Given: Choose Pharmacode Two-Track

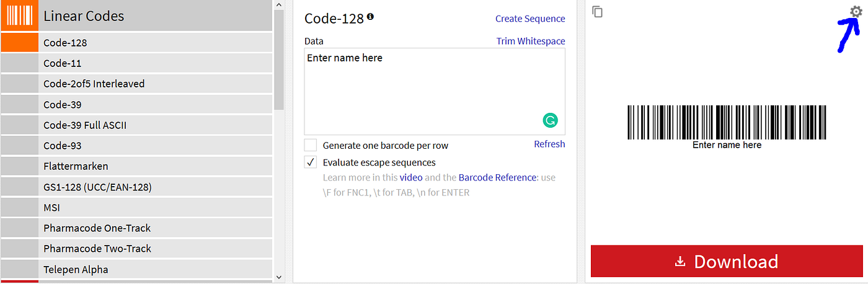Looking at the screenshot, I should 136,248.
